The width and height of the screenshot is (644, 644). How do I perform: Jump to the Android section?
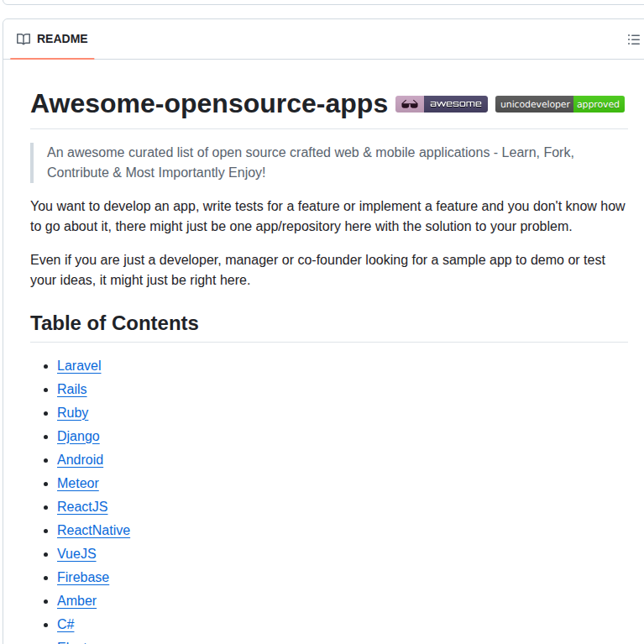tap(80, 459)
